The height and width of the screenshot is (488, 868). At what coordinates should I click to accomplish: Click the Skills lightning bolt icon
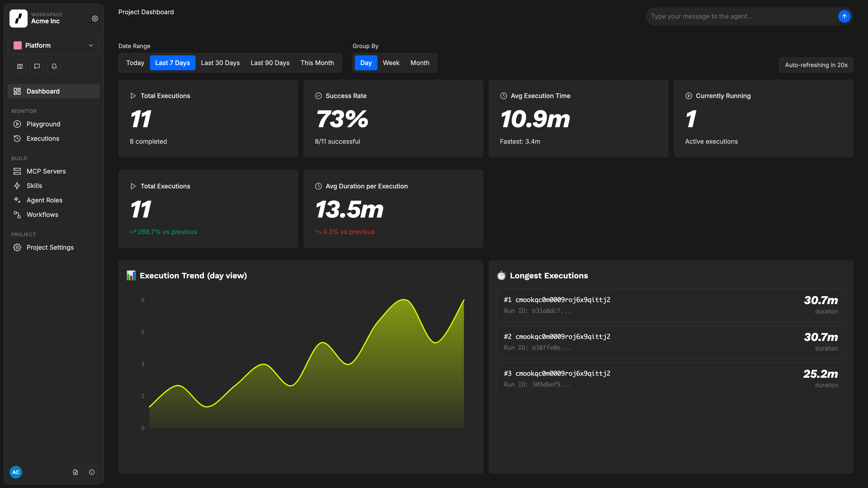17,185
